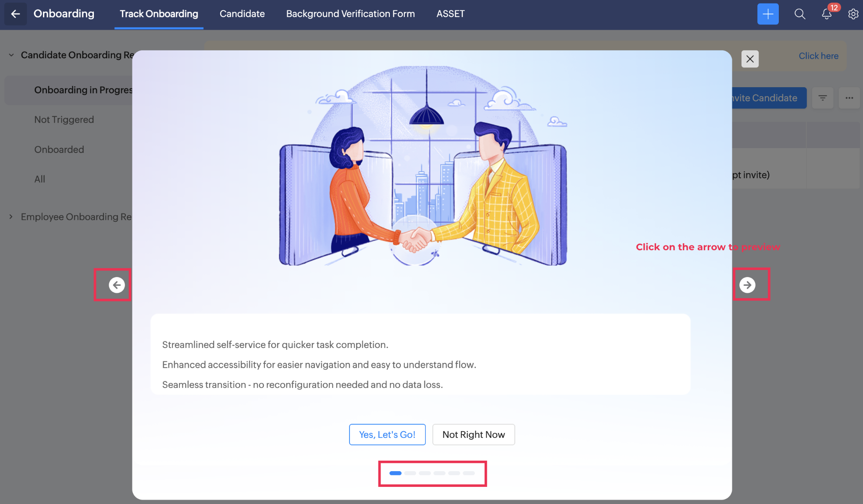The width and height of the screenshot is (863, 504).
Task: Click the back arrow beside Onboarding
Action: pos(15,14)
